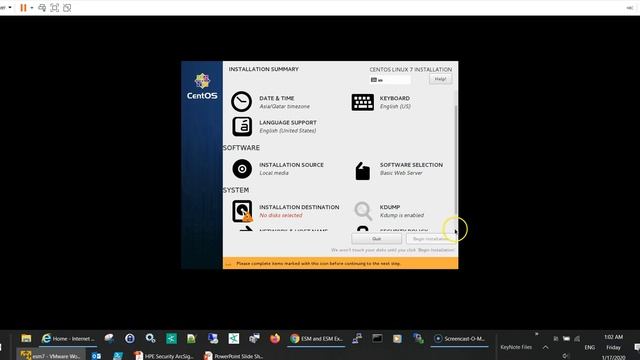Viewport: 640px width, 360px height.
Task: Expand the system tray hidden icons chevron
Action: (x=545, y=347)
